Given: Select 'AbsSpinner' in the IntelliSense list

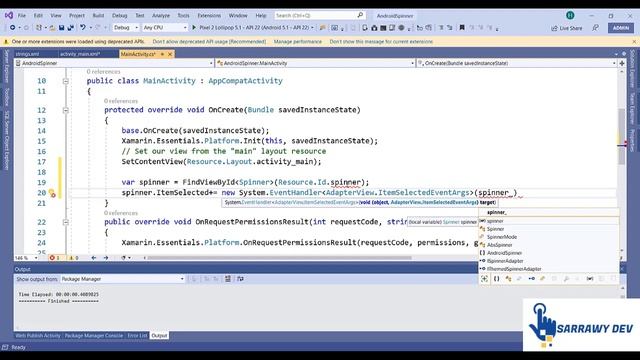Looking at the screenshot, I should tap(549, 245).
